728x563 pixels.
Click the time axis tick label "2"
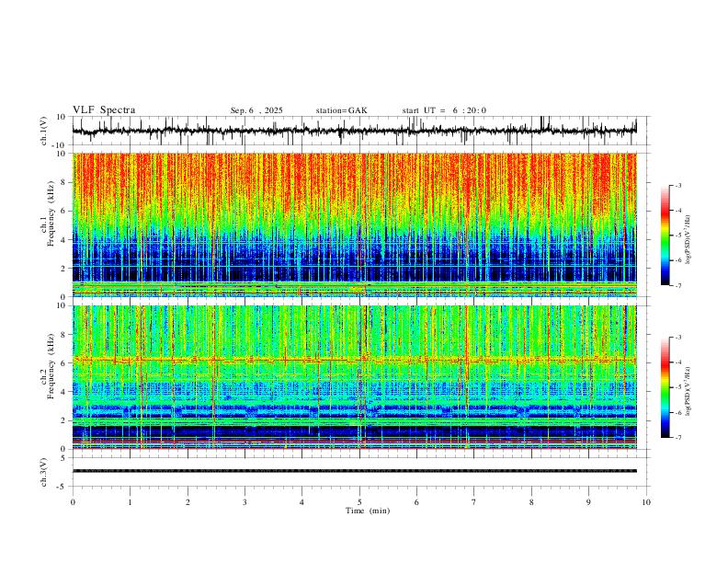tap(188, 502)
